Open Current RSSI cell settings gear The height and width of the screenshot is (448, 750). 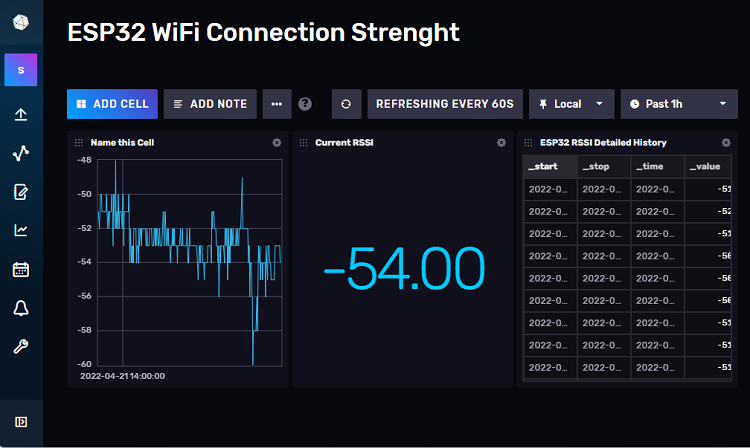pos(501,143)
